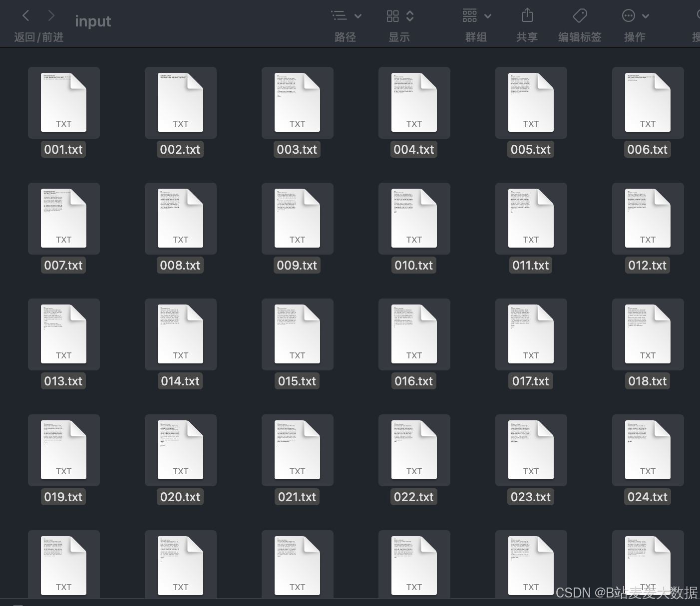Select the 019.txt document thumbnail

point(64,450)
